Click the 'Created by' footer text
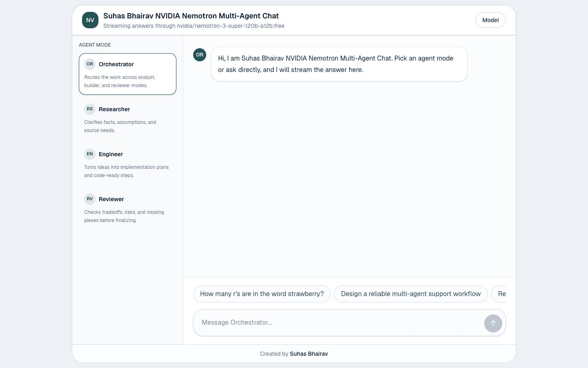This screenshot has height=368, width=588. [x=274, y=354]
